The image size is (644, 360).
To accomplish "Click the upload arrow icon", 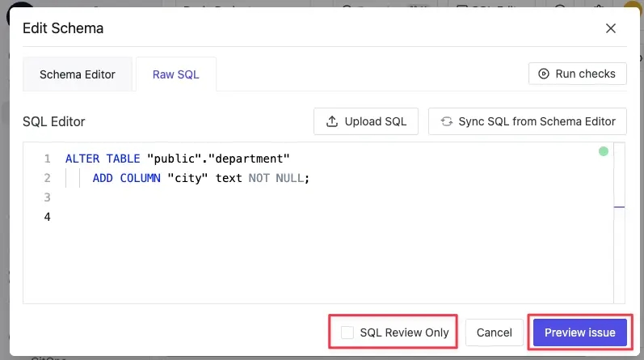I will (x=332, y=121).
